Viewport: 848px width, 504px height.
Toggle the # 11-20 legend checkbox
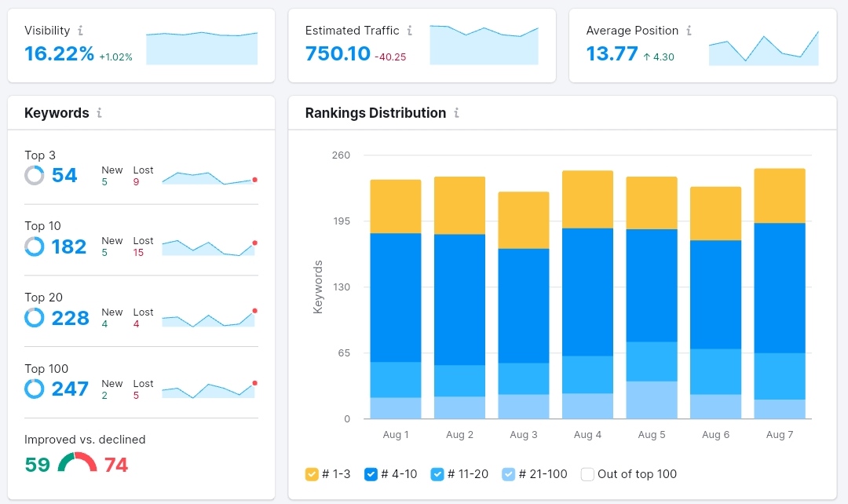point(437,474)
